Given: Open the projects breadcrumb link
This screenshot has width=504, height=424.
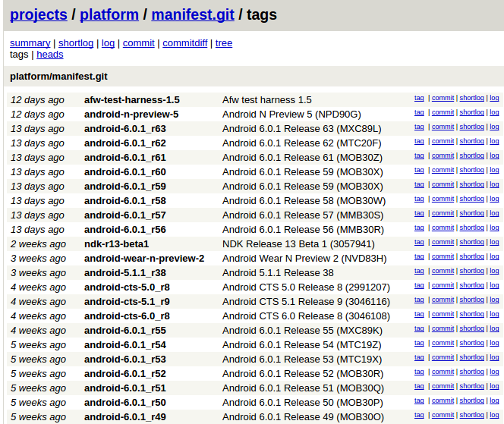Looking at the screenshot, I should pyautogui.click(x=39, y=14).
